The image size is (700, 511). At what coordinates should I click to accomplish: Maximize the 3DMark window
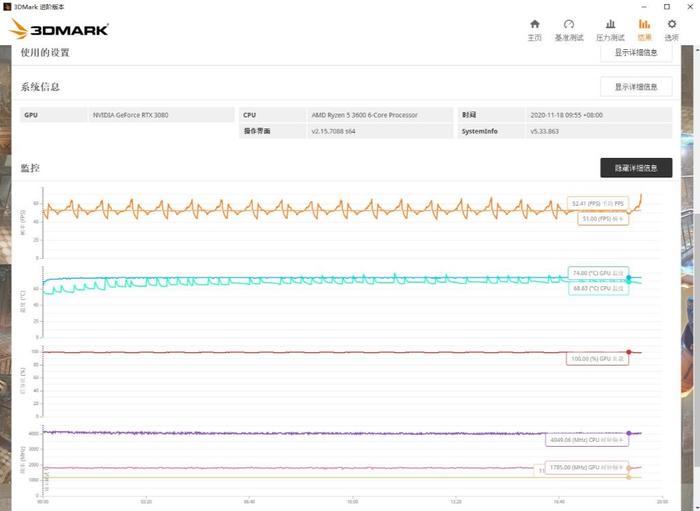(667, 7)
